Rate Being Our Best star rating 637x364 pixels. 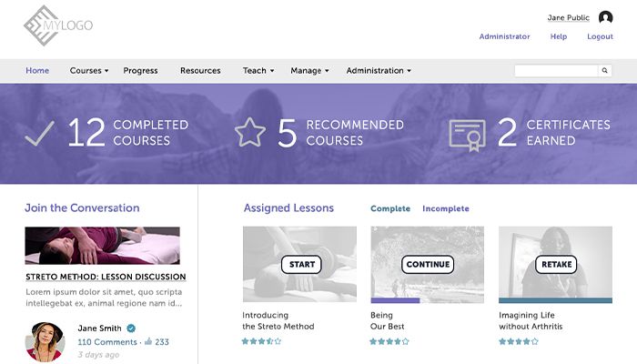[389, 341]
